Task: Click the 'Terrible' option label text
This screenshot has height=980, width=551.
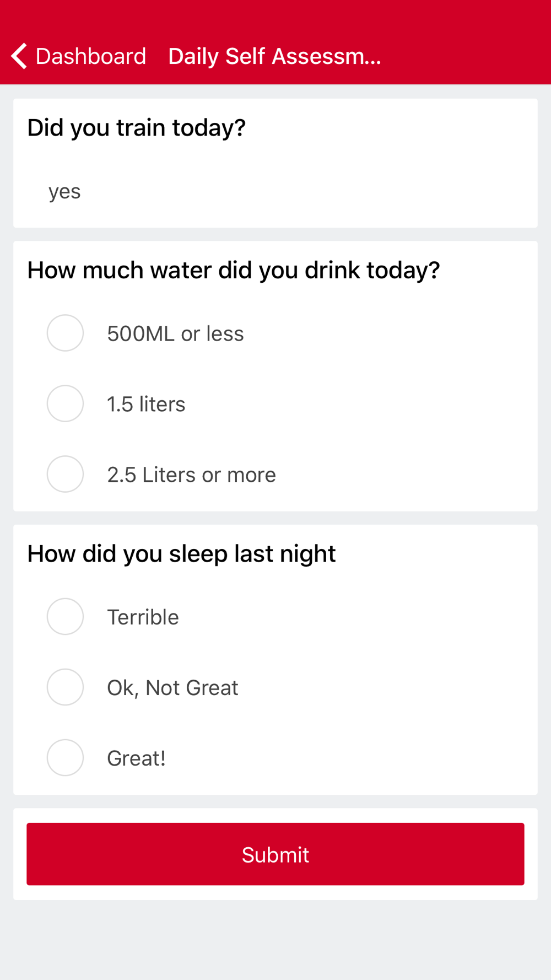Action: [x=143, y=617]
